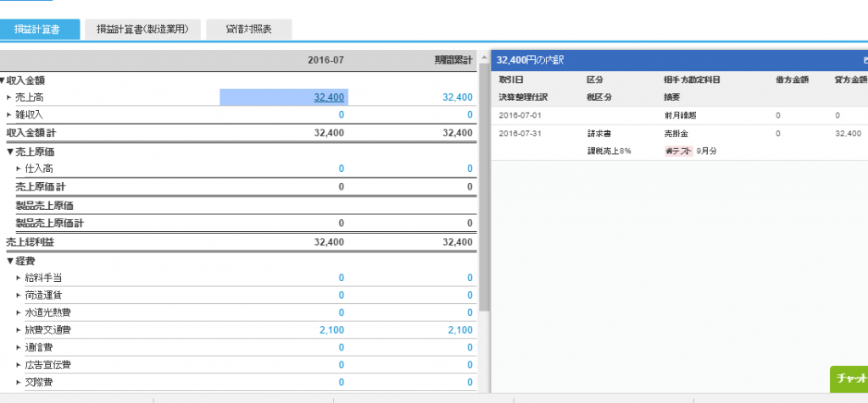
Task: Expand the 仕入高 row
Action: (x=19, y=168)
